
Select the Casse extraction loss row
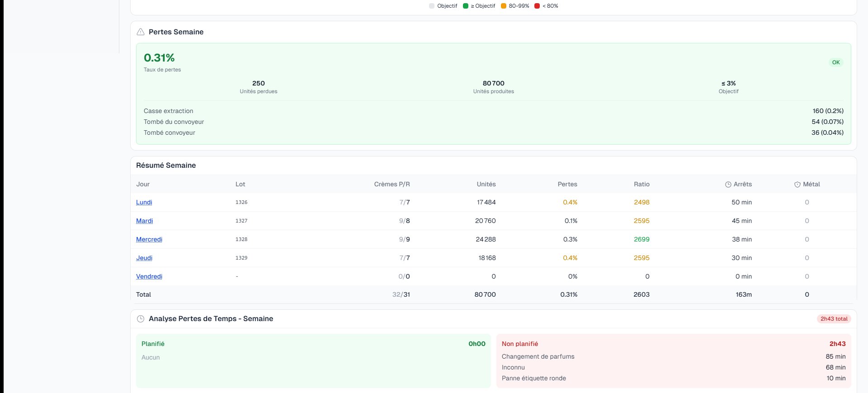pyautogui.click(x=169, y=111)
